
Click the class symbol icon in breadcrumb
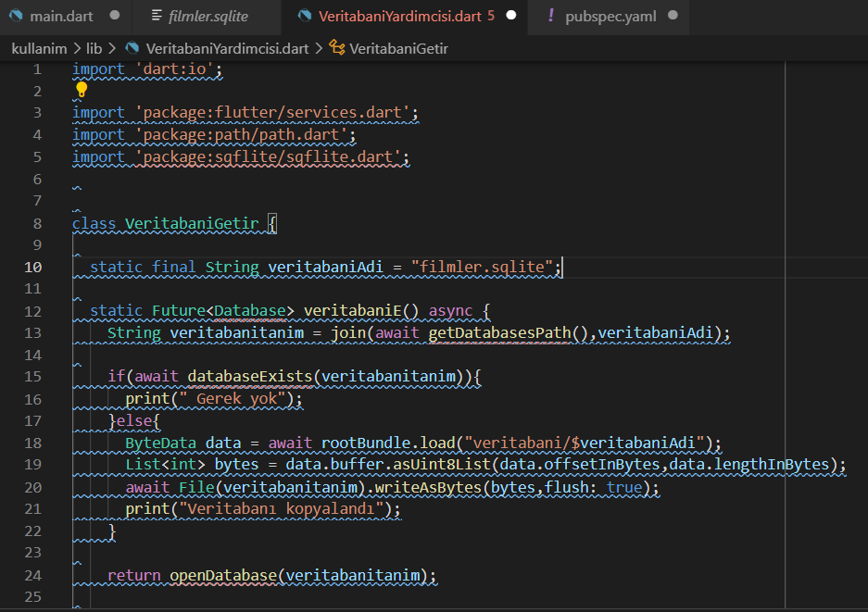coord(336,48)
